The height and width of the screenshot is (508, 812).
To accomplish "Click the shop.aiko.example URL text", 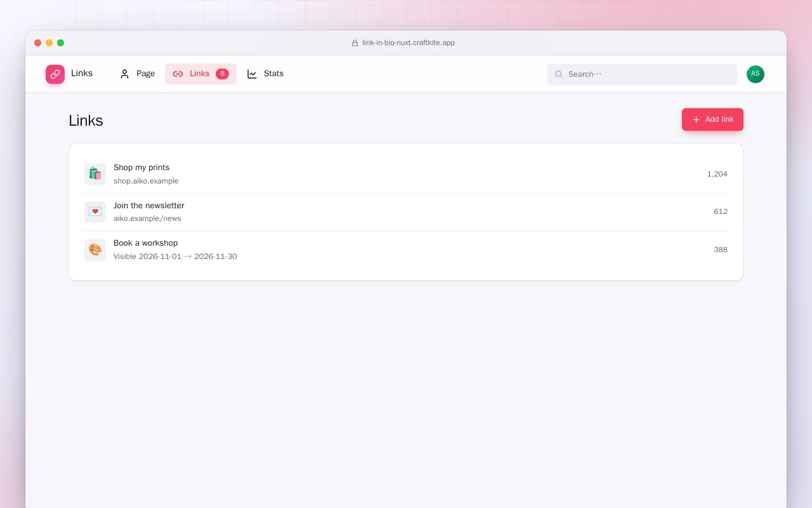I will (x=146, y=181).
